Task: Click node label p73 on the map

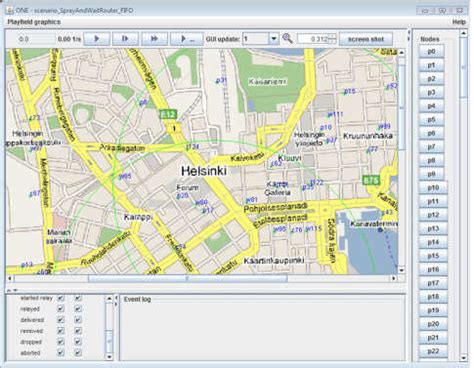Action: click(x=35, y=118)
